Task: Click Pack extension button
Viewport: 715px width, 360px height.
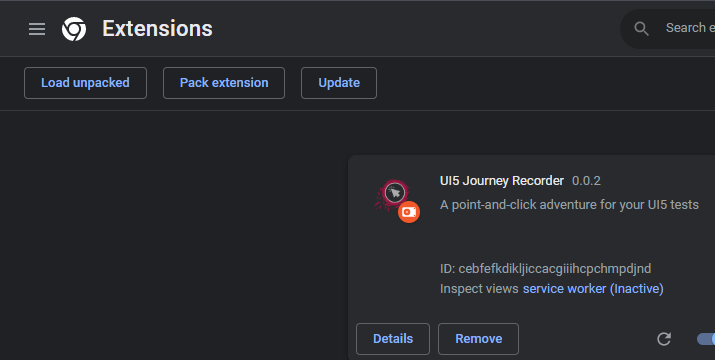Action: click(224, 83)
